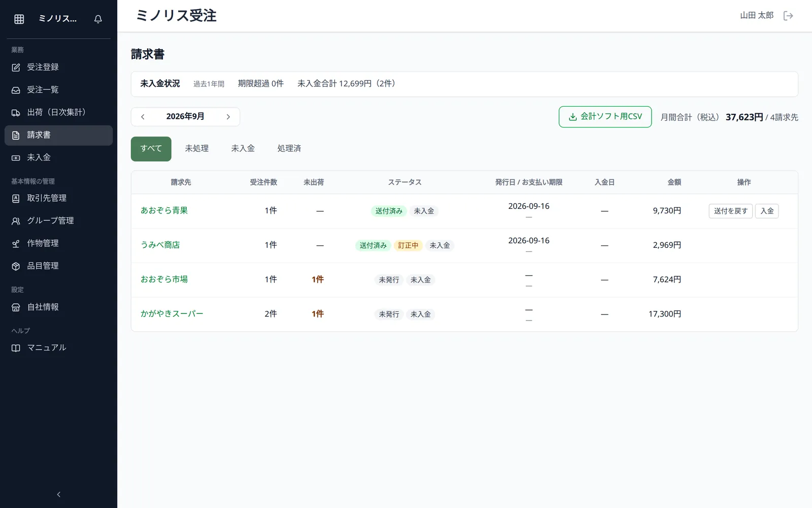Go to previous month
The height and width of the screenshot is (508, 812).
(x=143, y=117)
